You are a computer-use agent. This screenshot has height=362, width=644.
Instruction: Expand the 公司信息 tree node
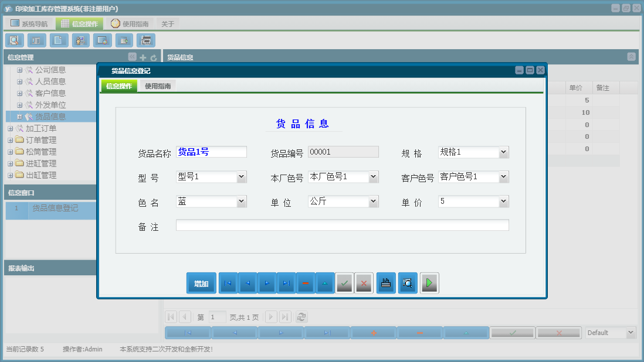[19, 70]
